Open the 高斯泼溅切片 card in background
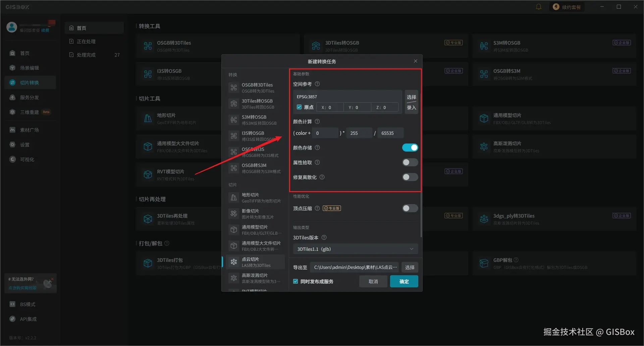644x346 pixels. (x=554, y=147)
